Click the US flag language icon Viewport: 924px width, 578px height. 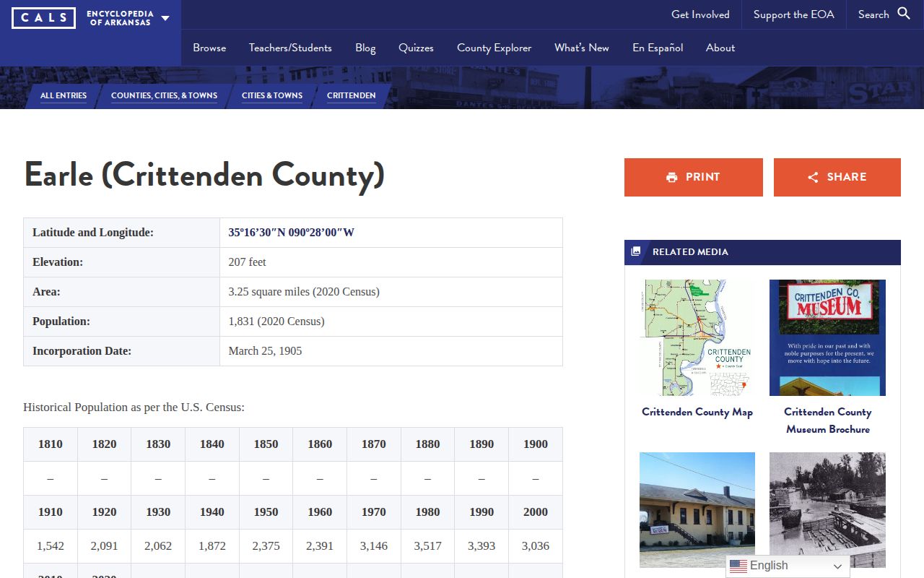click(x=738, y=566)
